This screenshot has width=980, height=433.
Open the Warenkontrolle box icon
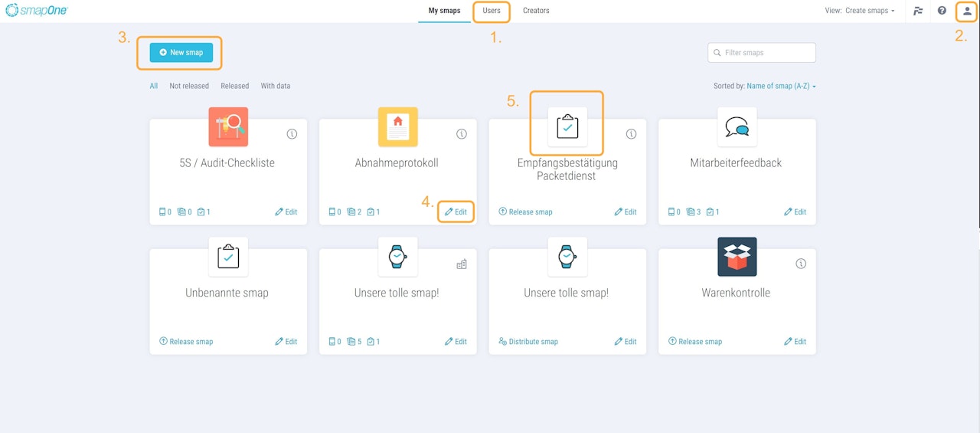tap(737, 257)
